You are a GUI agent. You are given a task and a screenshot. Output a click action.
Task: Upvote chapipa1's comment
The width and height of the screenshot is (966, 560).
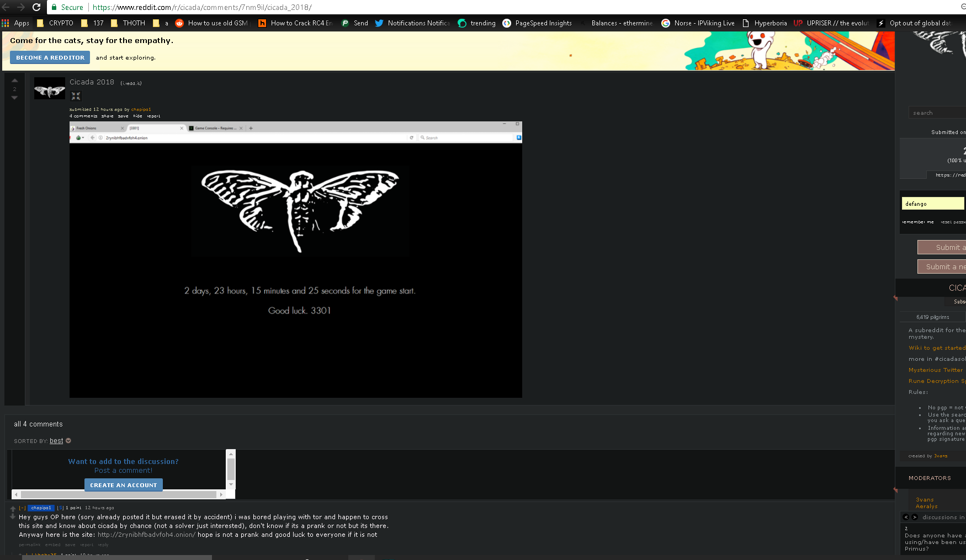[x=13, y=509]
